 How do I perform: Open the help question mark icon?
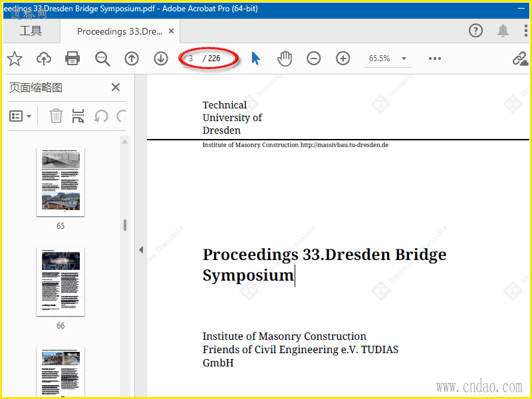475,31
